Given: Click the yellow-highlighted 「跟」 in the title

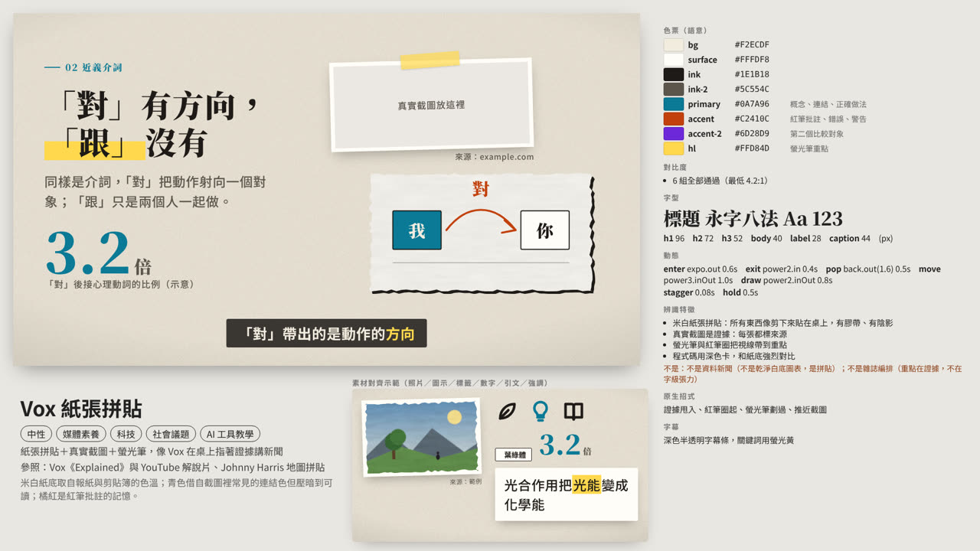Looking at the screenshot, I should click(x=95, y=143).
